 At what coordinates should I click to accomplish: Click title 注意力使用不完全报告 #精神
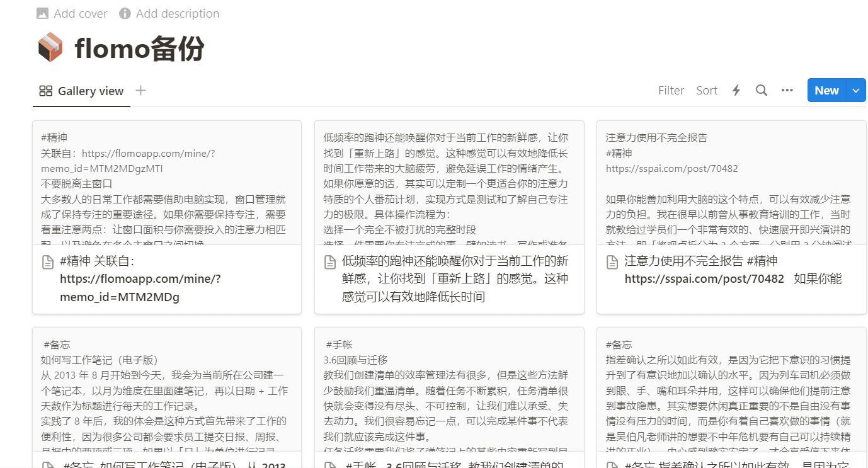pyautogui.click(x=733, y=270)
